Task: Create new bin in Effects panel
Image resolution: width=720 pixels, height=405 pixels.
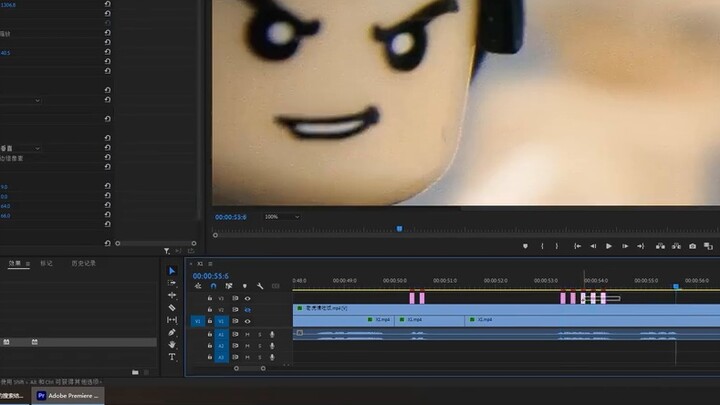Action: [x=135, y=372]
